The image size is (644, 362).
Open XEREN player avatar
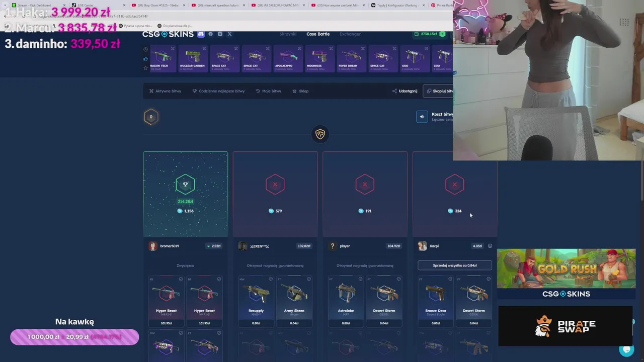[243, 246]
